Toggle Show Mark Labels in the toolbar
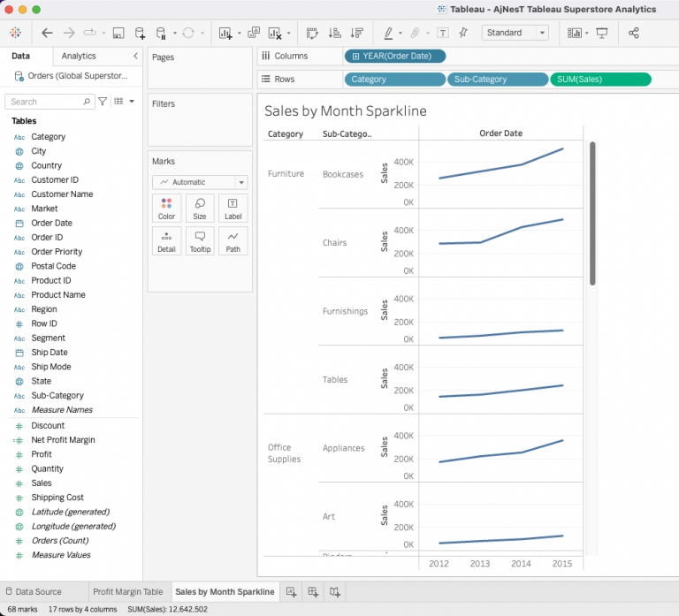 coord(442,33)
